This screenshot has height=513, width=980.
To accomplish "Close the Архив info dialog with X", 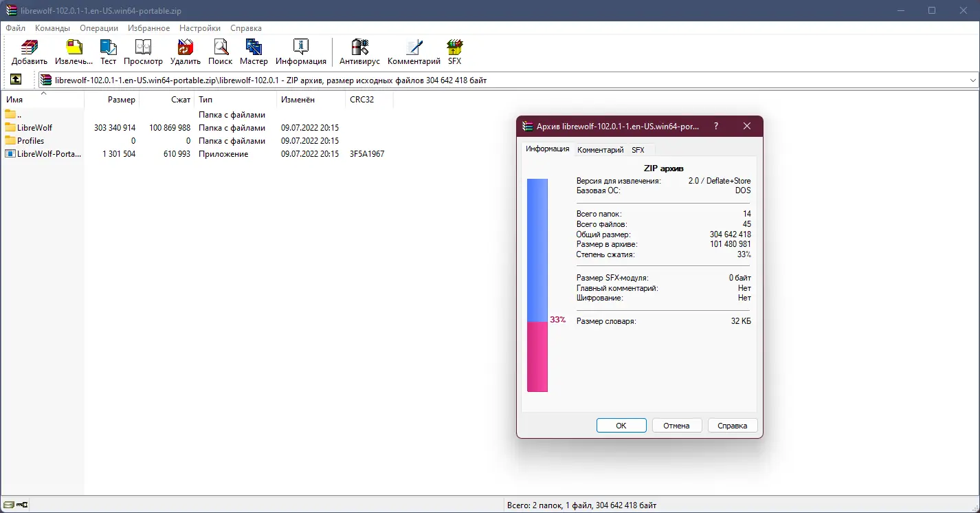I will coord(747,127).
